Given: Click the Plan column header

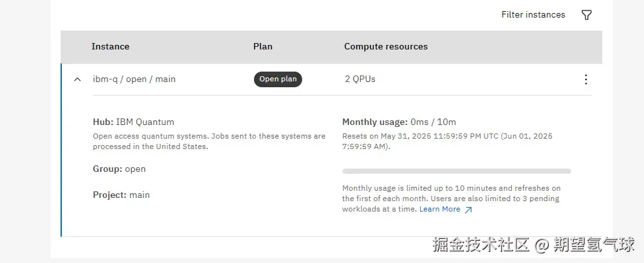Looking at the screenshot, I should point(262,47).
